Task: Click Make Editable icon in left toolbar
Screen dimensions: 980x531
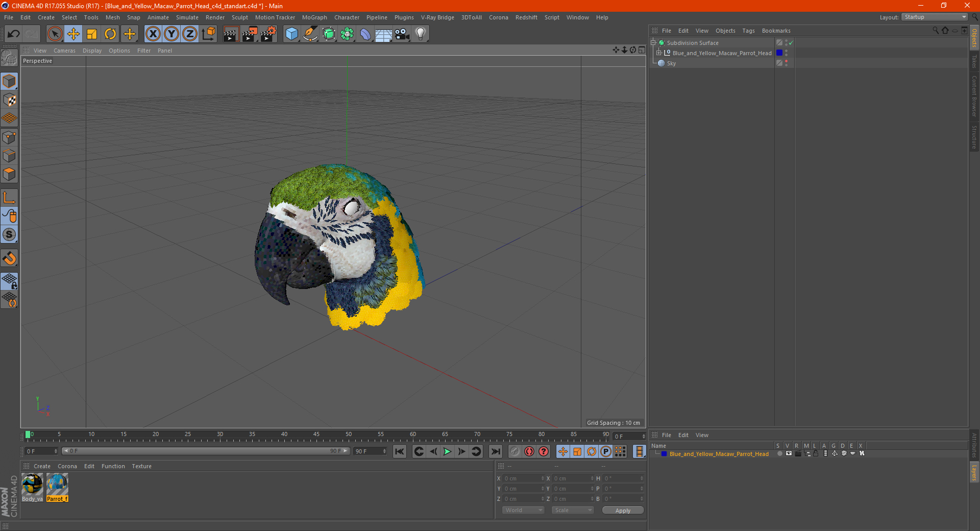Action: [x=9, y=58]
